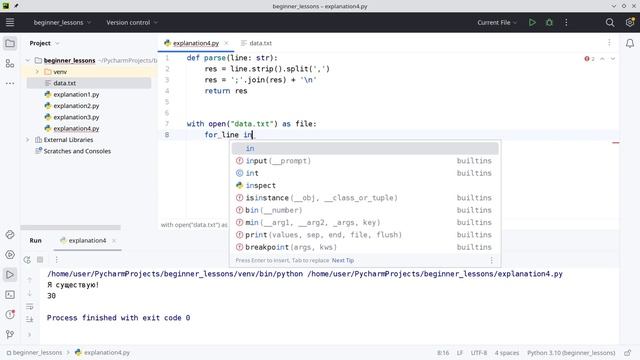Open the Terminal tool window
The width and height of the screenshot is (640, 360).
pyautogui.click(x=10, y=295)
